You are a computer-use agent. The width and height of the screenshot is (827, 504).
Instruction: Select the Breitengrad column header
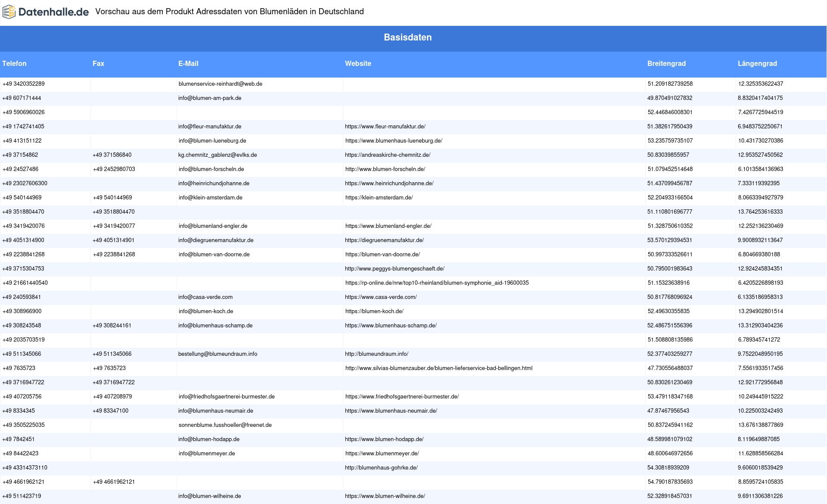click(666, 63)
